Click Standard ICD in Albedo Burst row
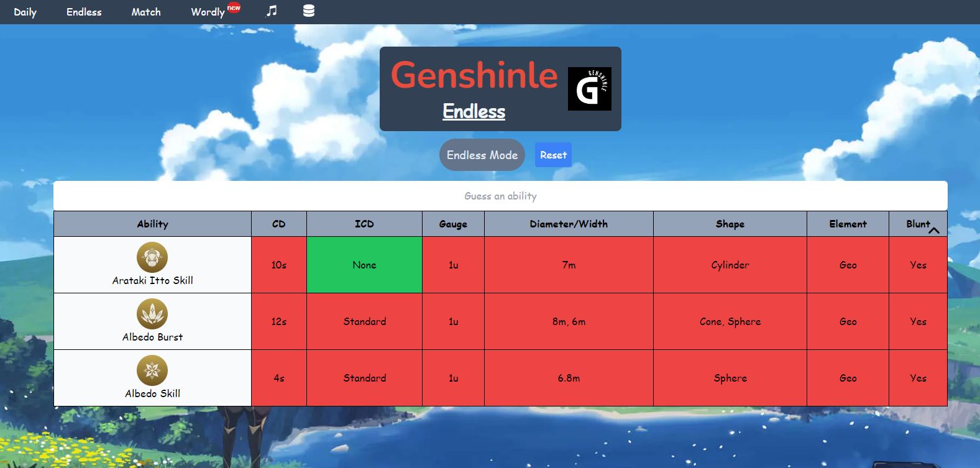This screenshot has width=980, height=468. (x=364, y=321)
